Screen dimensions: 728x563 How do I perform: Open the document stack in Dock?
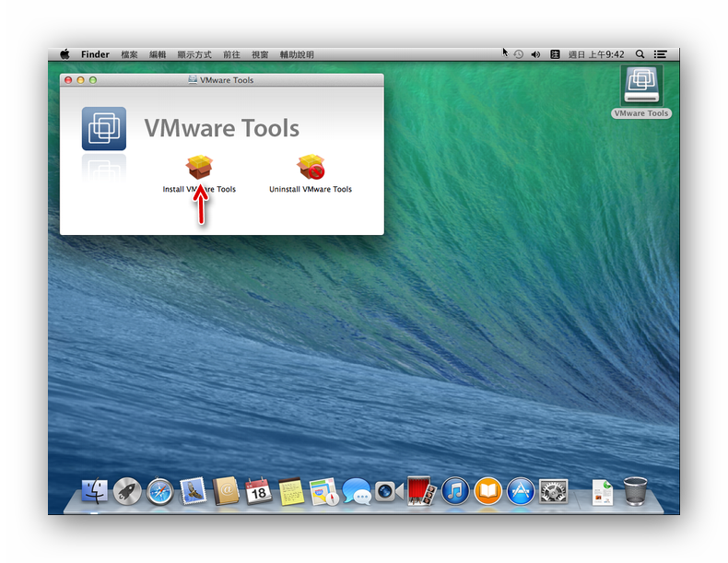[x=603, y=492]
